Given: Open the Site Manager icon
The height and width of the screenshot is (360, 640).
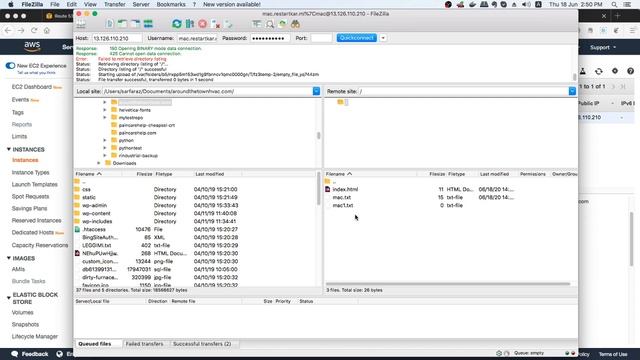Looking at the screenshot, I should pos(81,24).
